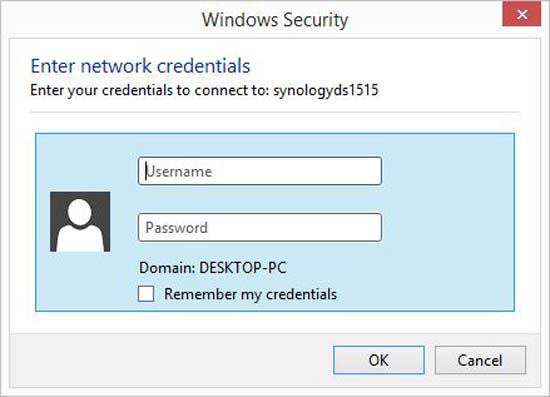Dismiss the dialog with Cancel button

coord(480,360)
